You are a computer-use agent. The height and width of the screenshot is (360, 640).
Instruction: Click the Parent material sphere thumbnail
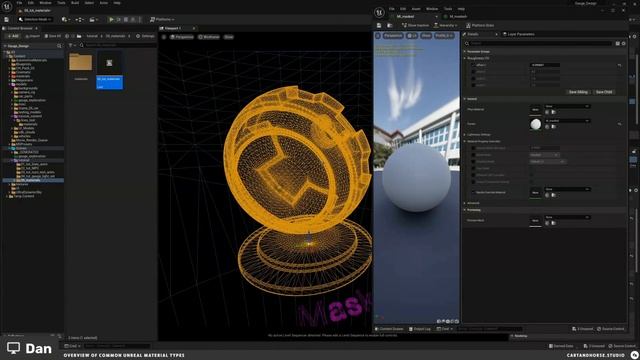(536, 124)
